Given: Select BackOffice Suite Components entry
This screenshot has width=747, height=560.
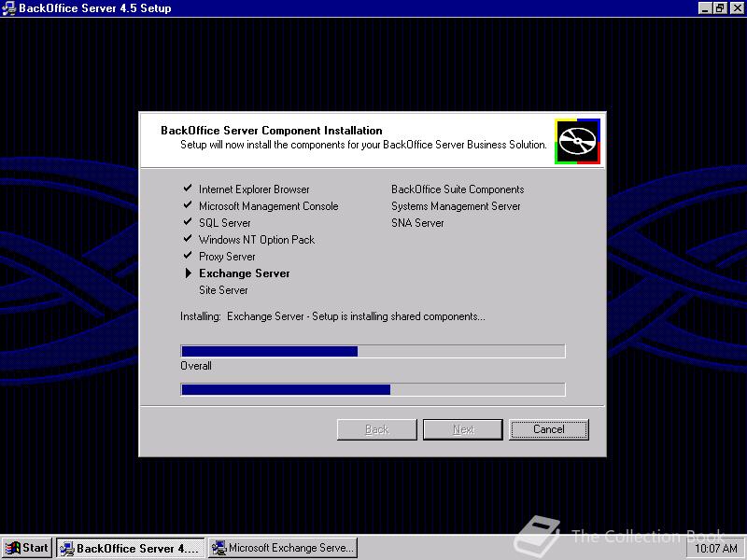Looking at the screenshot, I should pos(458,189).
